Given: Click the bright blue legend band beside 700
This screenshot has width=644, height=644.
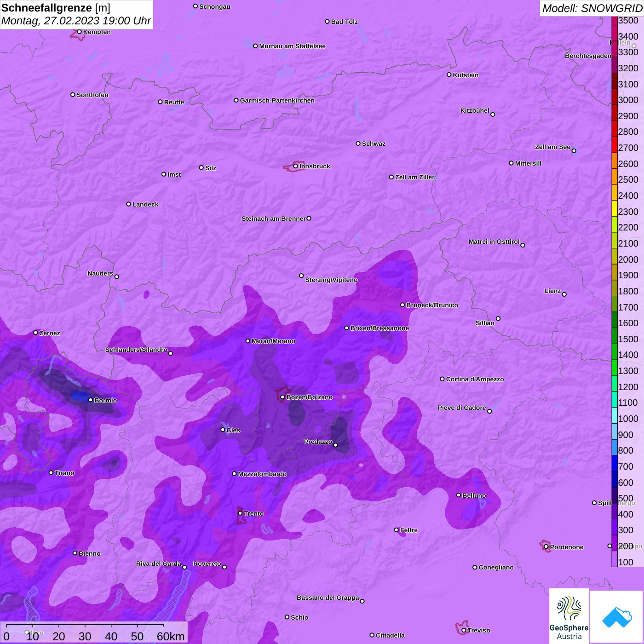Looking at the screenshot, I should pyautogui.click(x=615, y=463).
